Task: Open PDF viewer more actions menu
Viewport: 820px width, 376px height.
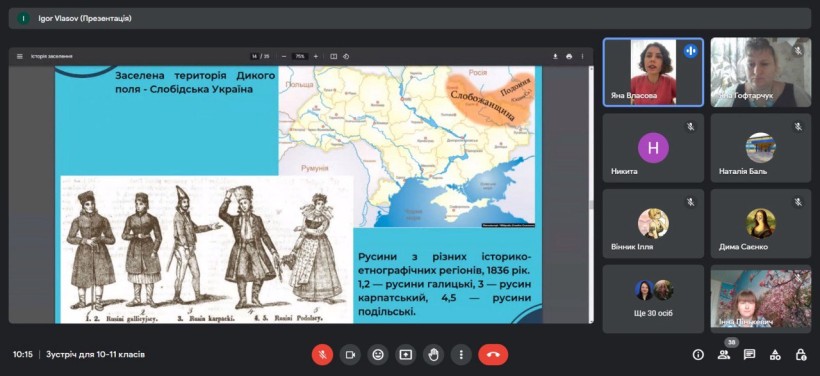Action: pos(583,56)
